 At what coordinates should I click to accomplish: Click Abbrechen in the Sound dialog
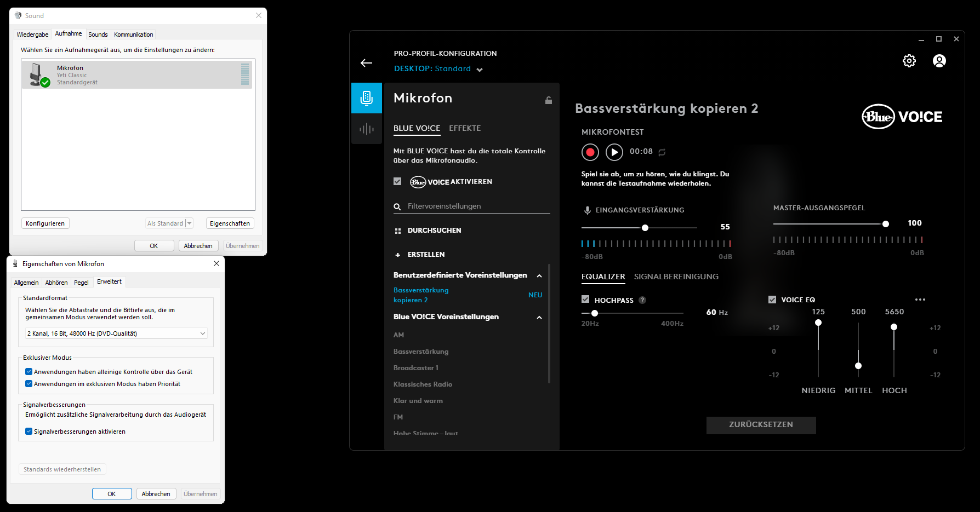(x=198, y=246)
